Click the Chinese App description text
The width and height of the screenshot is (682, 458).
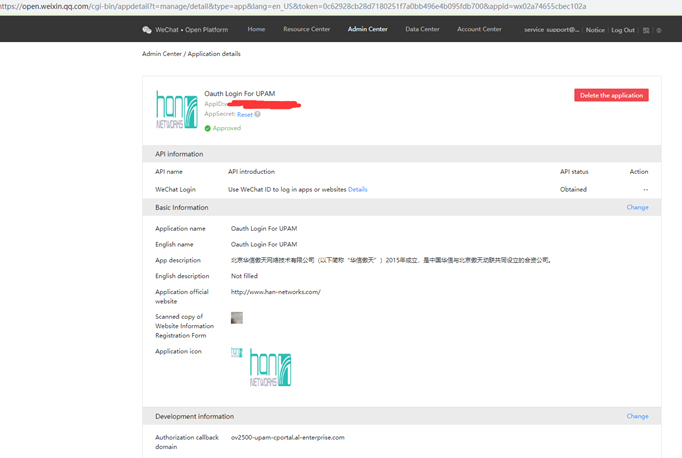391,260
